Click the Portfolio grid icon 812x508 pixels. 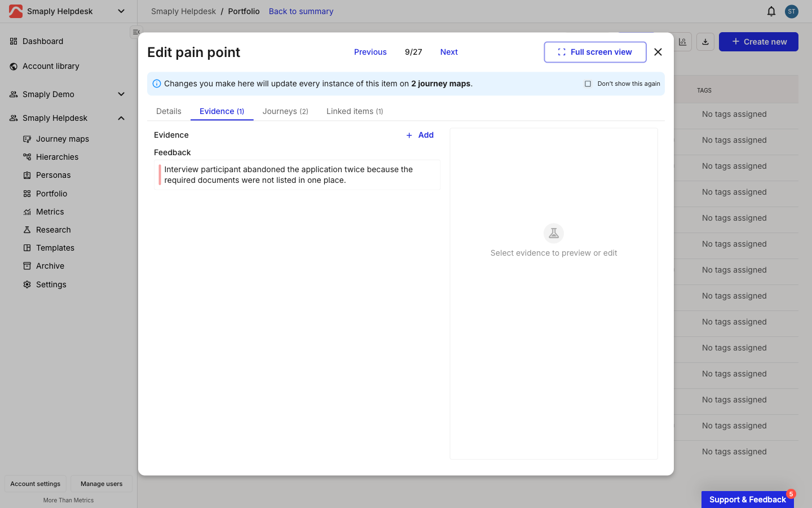[27, 194]
